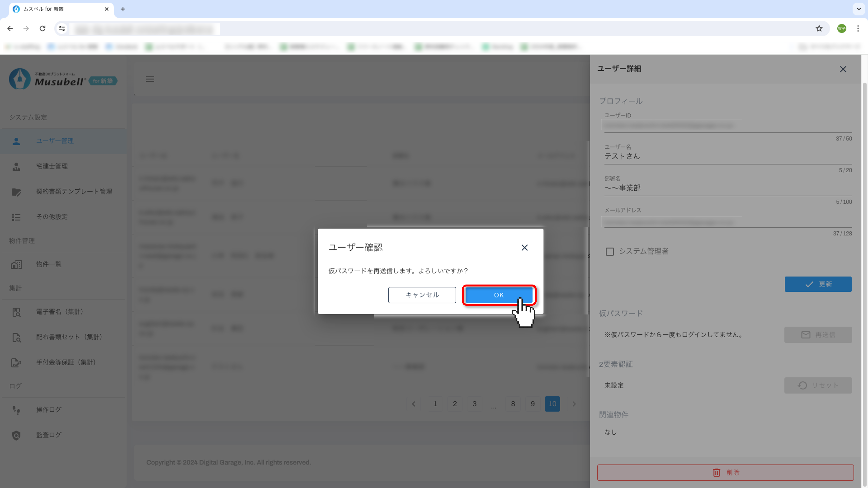The image size is (868, 488).
Task: Go to next page chevron
Action: (x=574, y=404)
